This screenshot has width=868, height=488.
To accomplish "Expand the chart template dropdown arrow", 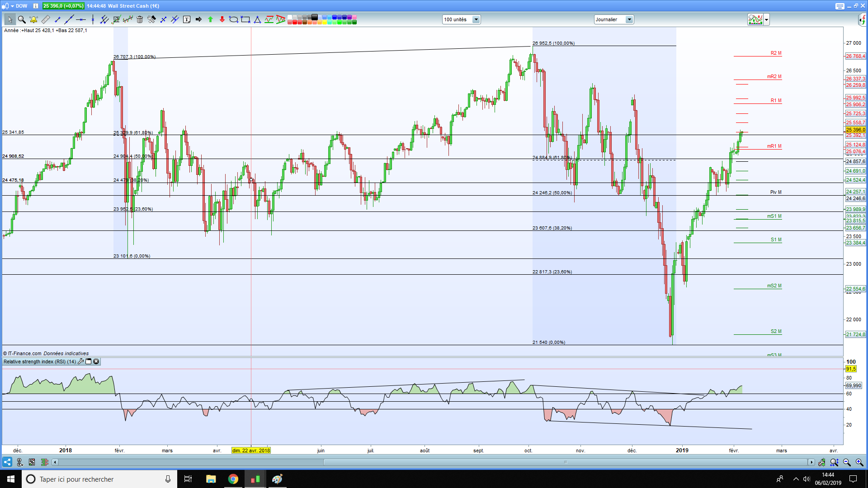I will click(x=766, y=19).
